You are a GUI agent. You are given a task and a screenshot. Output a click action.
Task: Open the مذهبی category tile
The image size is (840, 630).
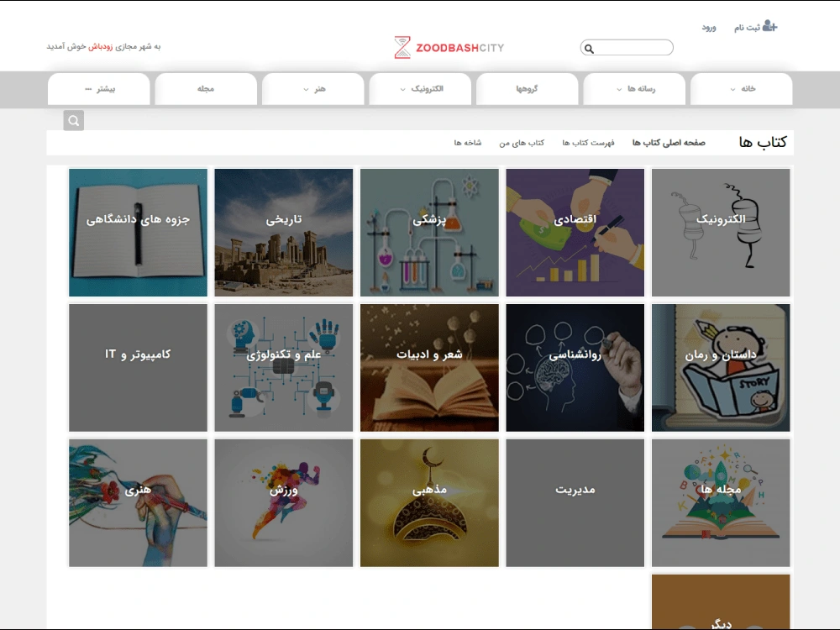coord(429,503)
